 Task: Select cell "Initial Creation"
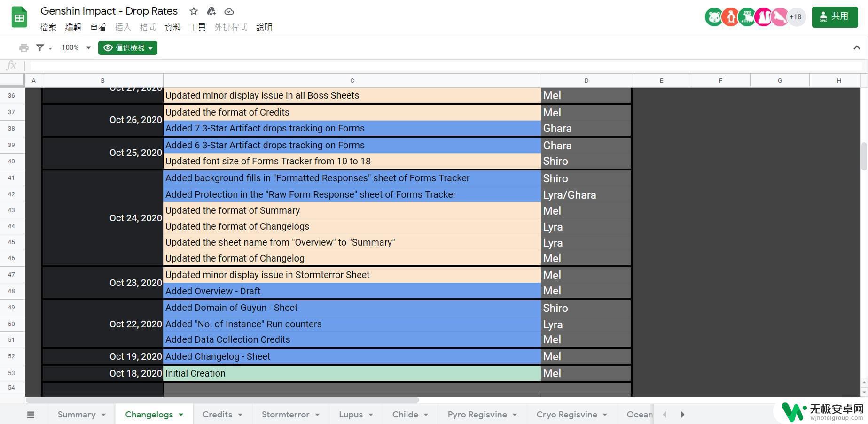352,373
